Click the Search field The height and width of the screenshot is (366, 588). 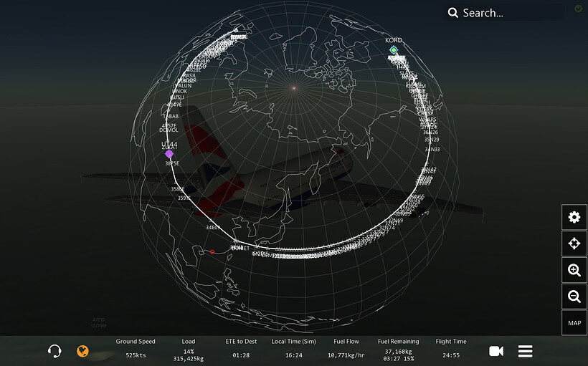pos(503,13)
